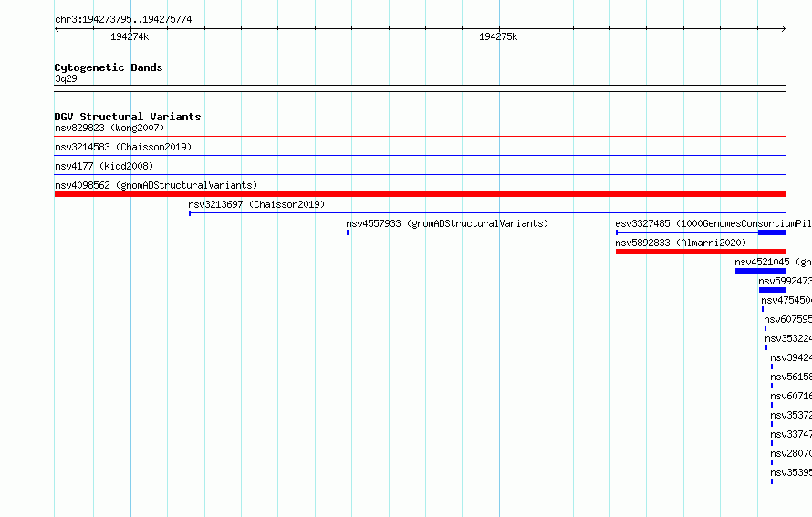
Task: Open variant nsv4557933 (gnomADStructuralVariants) label
Action: 447,223
